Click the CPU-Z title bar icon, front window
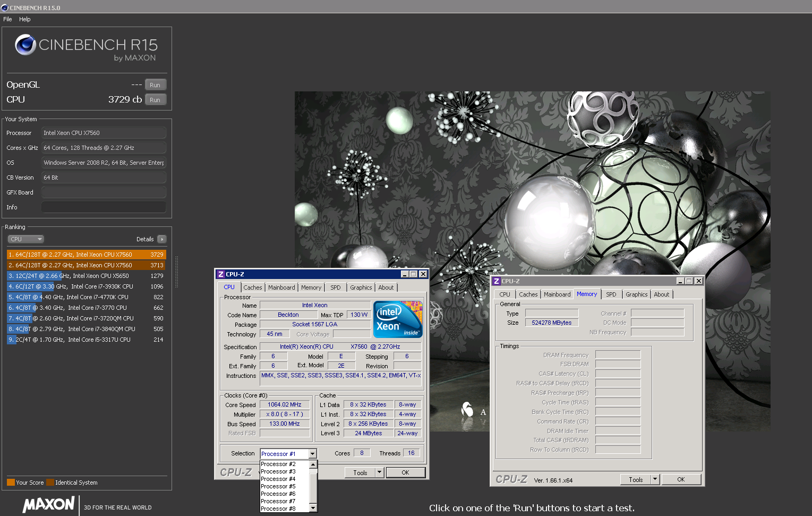812x516 pixels. tap(220, 274)
